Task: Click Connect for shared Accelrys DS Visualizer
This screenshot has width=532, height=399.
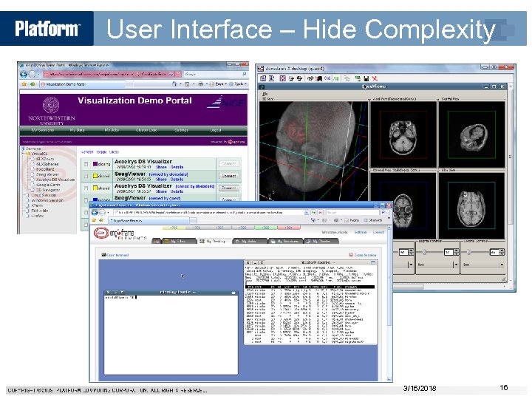Action: tap(228, 188)
